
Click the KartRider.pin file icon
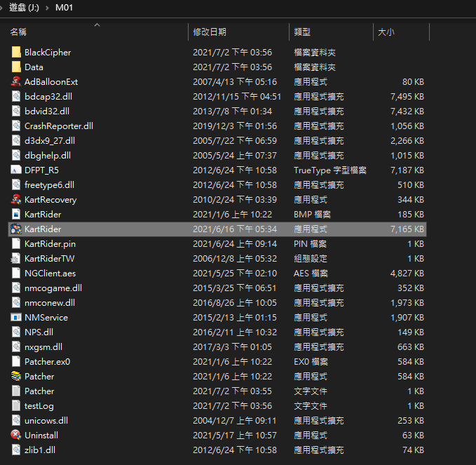(x=16, y=243)
